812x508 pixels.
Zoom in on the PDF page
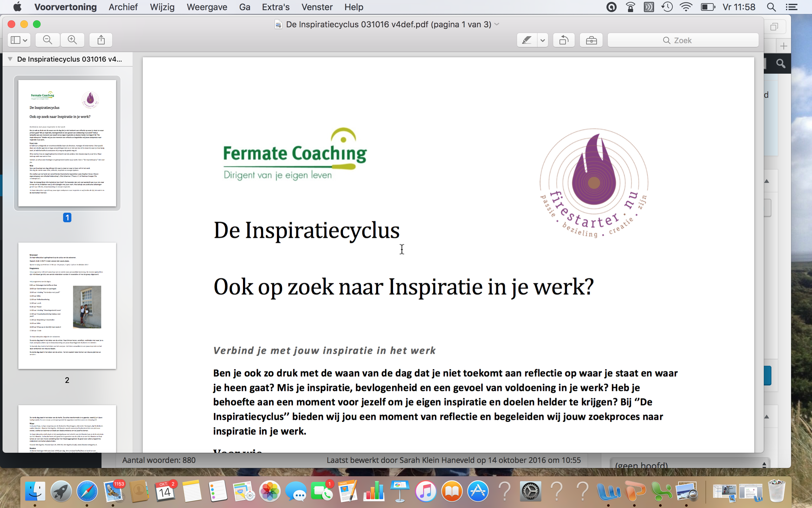coord(72,40)
